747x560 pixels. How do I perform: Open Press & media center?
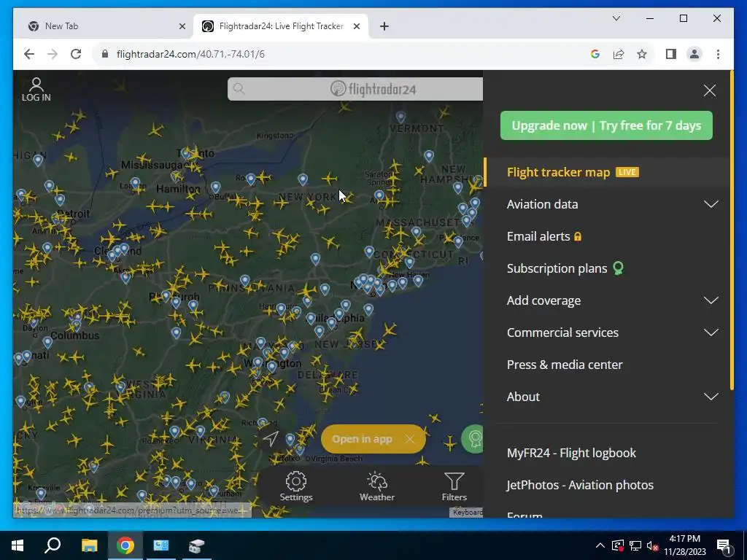tap(565, 365)
